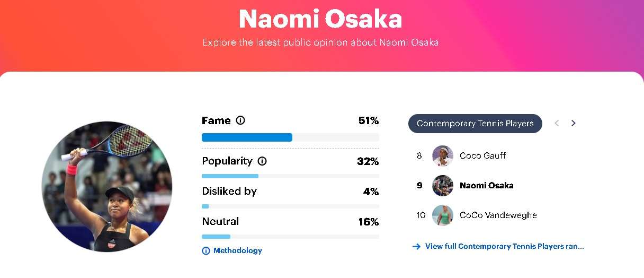View full Contemporary Tennis Players ranking link

pos(504,247)
